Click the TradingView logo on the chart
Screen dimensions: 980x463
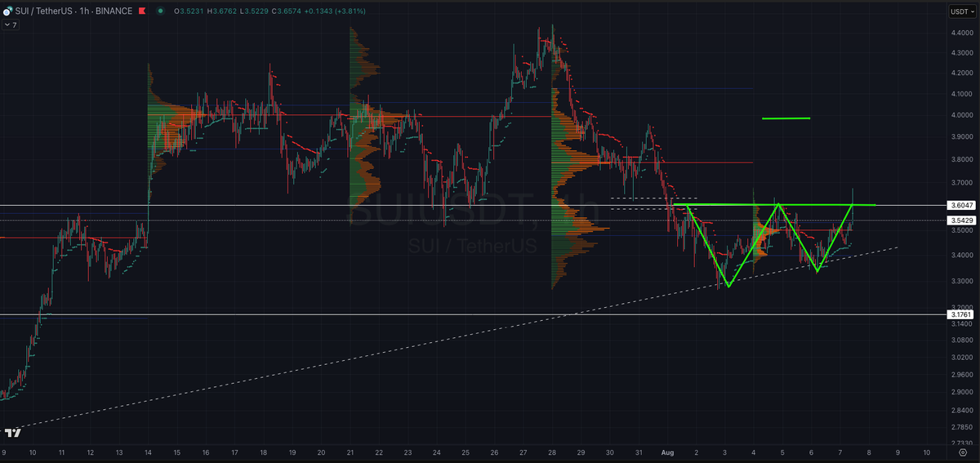[11, 433]
